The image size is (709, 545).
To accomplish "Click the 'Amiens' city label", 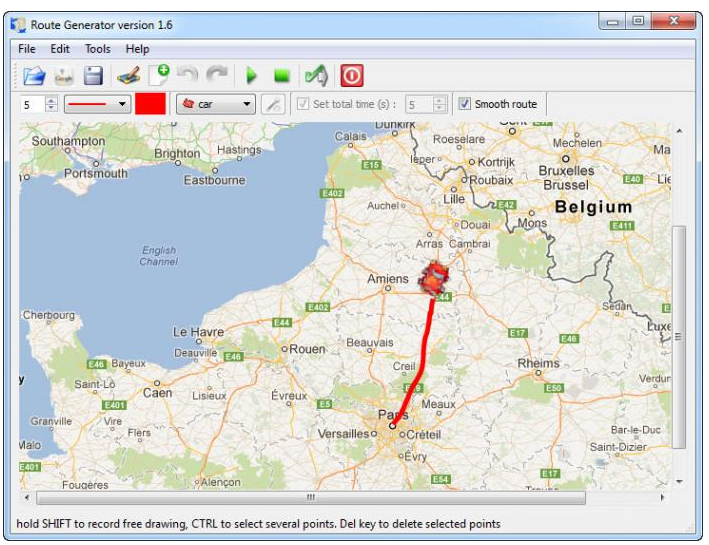I will 388,279.
